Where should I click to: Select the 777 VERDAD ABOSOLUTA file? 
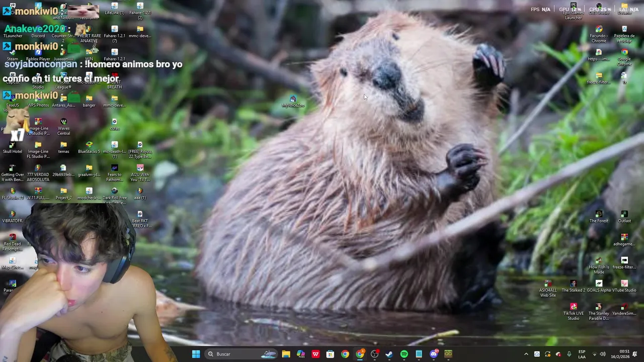click(38, 173)
